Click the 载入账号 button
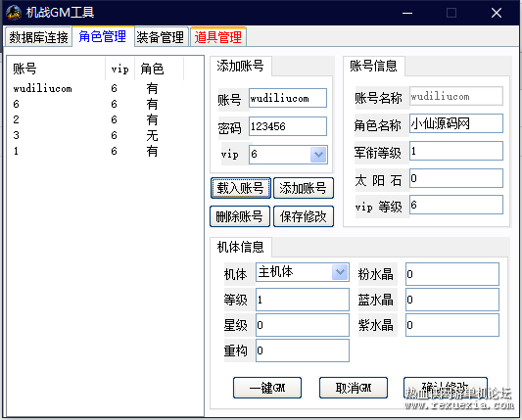 coord(240,188)
